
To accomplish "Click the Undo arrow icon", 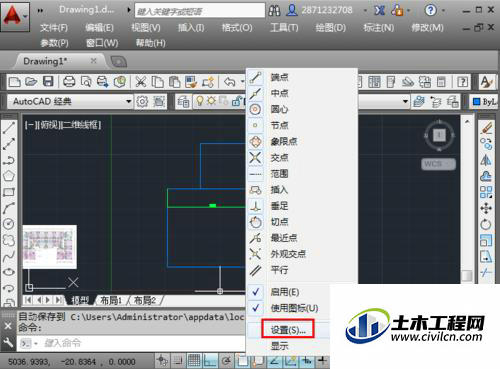I will tap(229, 82).
